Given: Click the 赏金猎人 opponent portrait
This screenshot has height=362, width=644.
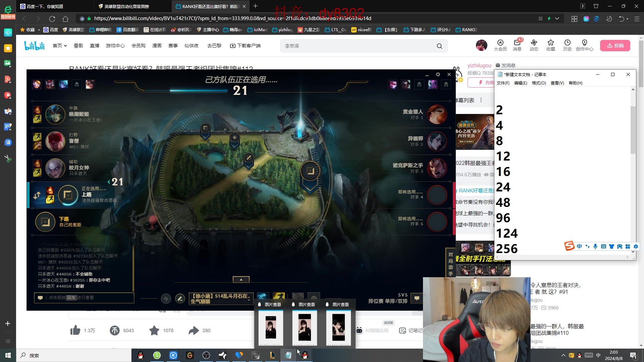Looking at the screenshot, I should pyautogui.click(x=437, y=114).
